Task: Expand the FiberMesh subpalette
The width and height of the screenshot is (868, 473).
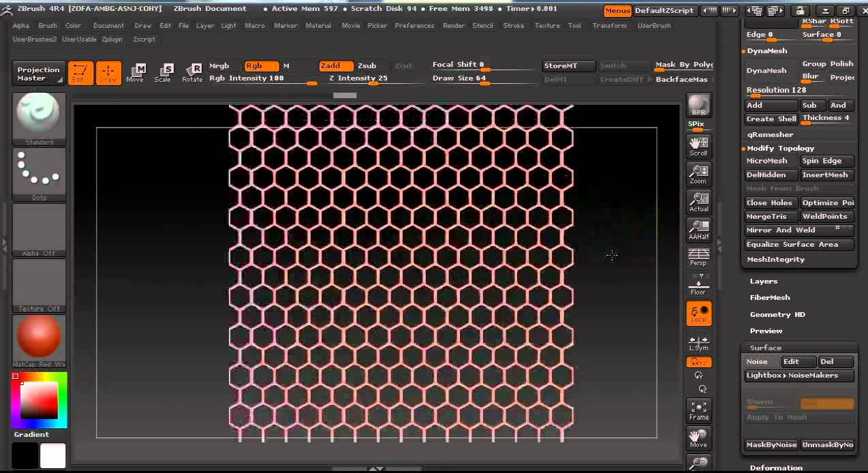Action: click(770, 298)
